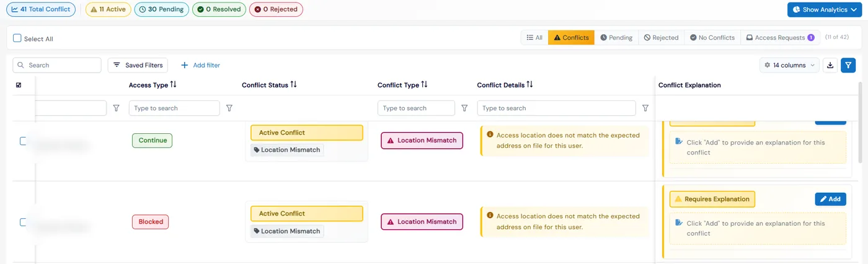Click the Continue access badge
The height and width of the screenshot is (264, 868).
[x=152, y=141]
